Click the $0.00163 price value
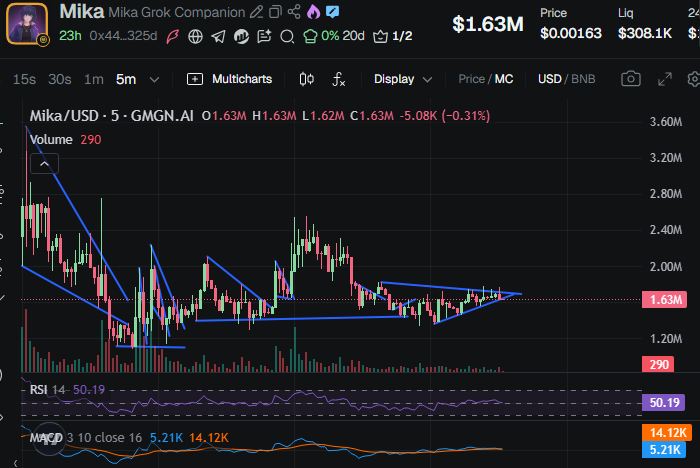 (571, 33)
